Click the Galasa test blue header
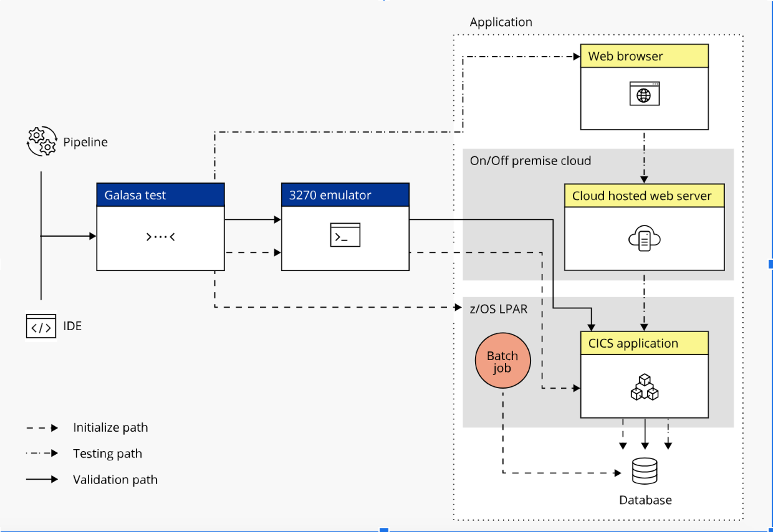This screenshot has height=532, width=773. click(x=160, y=195)
